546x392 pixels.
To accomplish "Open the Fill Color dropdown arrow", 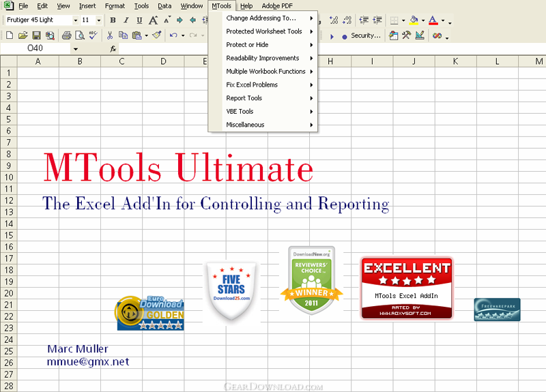I will (x=423, y=20).
